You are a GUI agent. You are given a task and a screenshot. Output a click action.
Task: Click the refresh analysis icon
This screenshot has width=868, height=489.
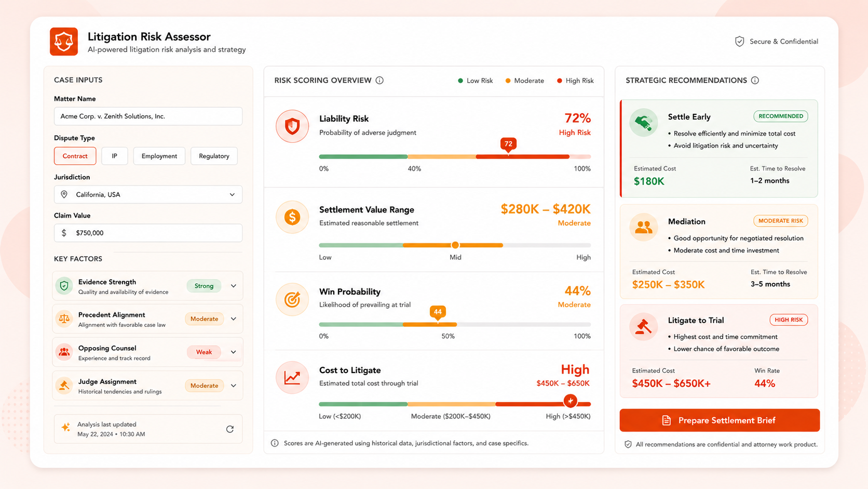click(230, 429)
